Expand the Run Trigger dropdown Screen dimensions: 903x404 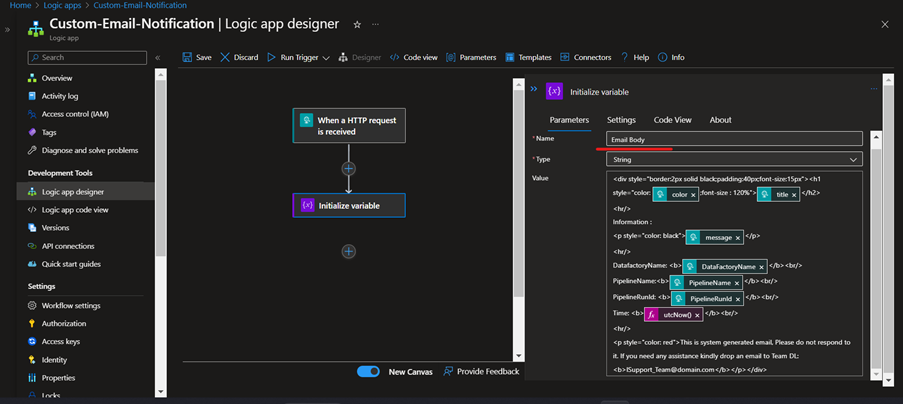326,58
